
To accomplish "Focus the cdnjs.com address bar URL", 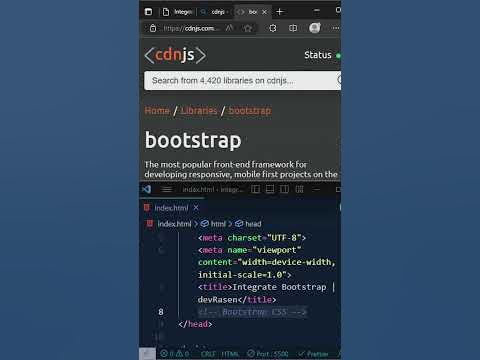I will pos(191,28).
